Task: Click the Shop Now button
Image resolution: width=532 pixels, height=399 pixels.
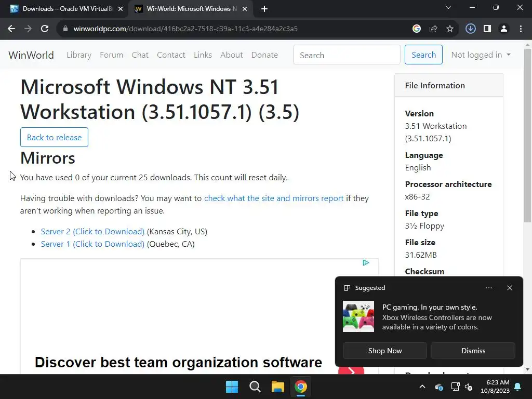Action: pyautogui.click(x=385, y=351)
